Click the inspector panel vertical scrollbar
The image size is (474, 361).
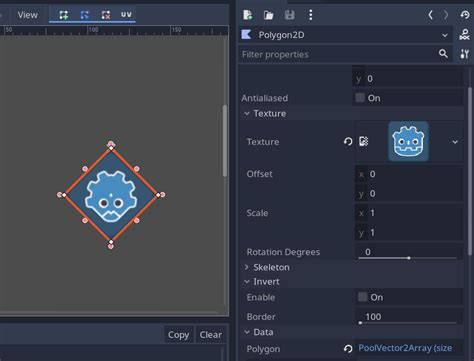(470, 172)
